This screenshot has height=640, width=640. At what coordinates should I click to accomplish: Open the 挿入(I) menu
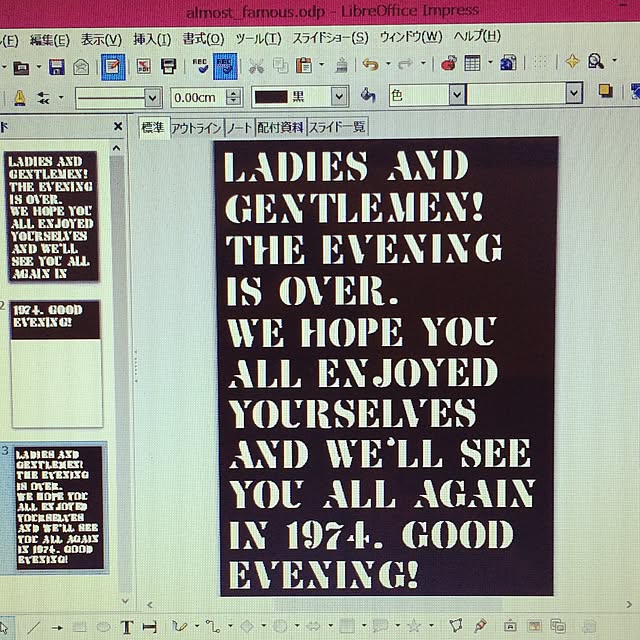point(152,39)
